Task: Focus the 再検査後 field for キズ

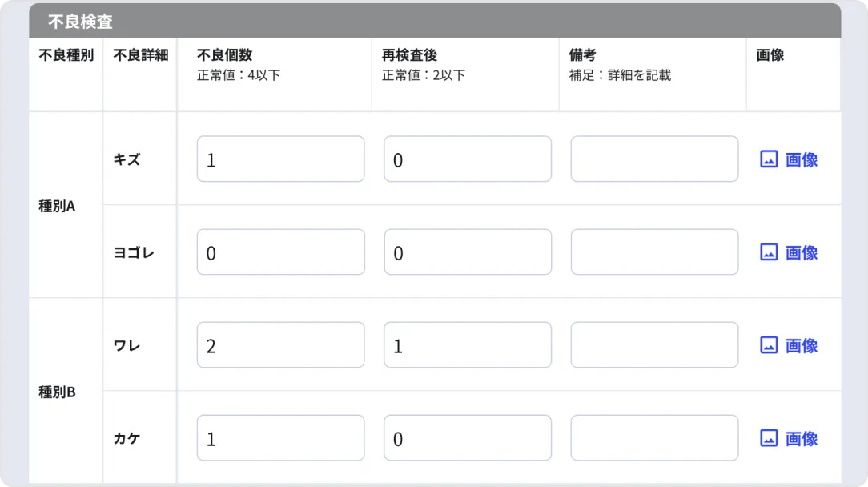Action: click(x=468, y=159)
